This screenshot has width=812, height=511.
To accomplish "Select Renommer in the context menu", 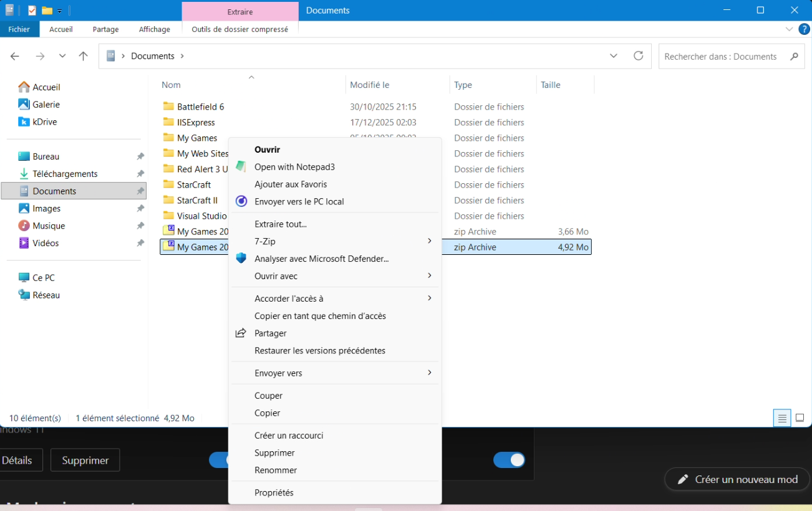I will tap(276, 470).
